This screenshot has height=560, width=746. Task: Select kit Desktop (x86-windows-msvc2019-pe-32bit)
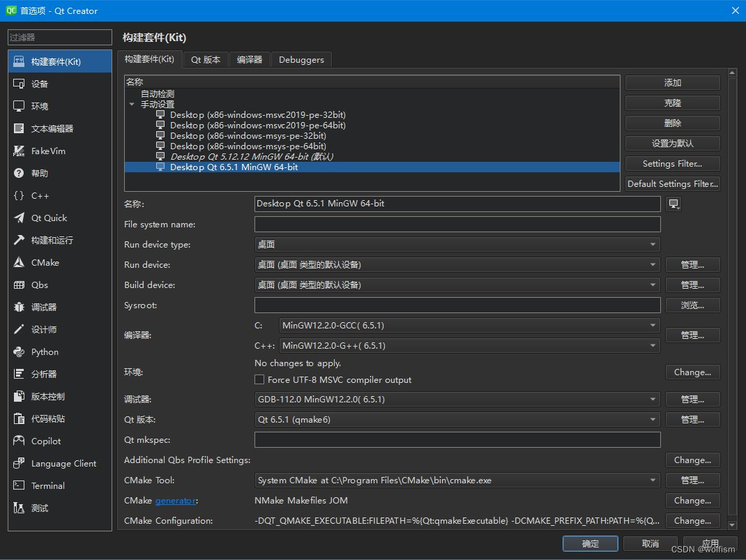coord(258,114)
